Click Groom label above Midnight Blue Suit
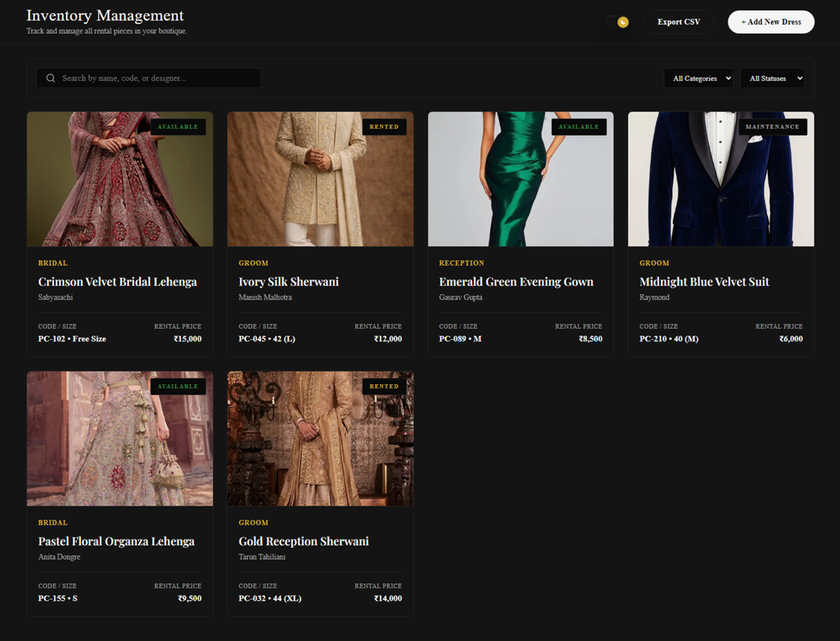The image size is (840, 641). [x=654, y=263]
